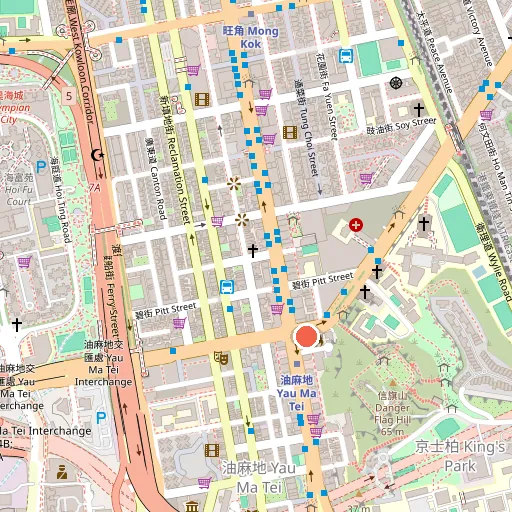Select the hospital red cross icon
The height and width of the screenshot is (512, 512).
click(356, 225)
